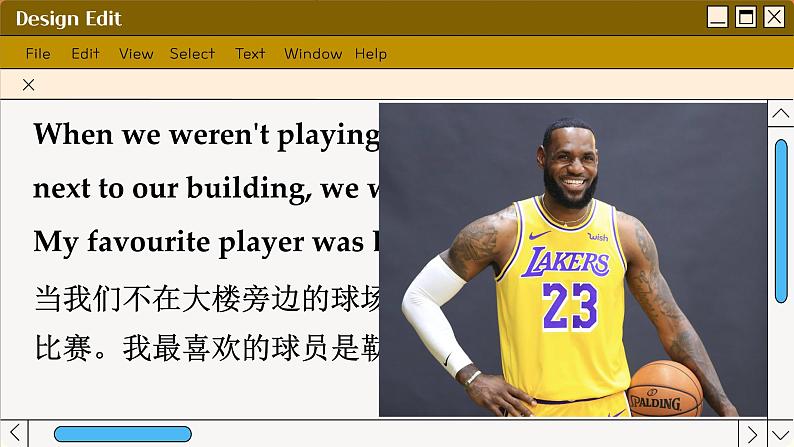Open the Edit menu
The width and height of the screenshot is (794, 447).
[85, 54]
